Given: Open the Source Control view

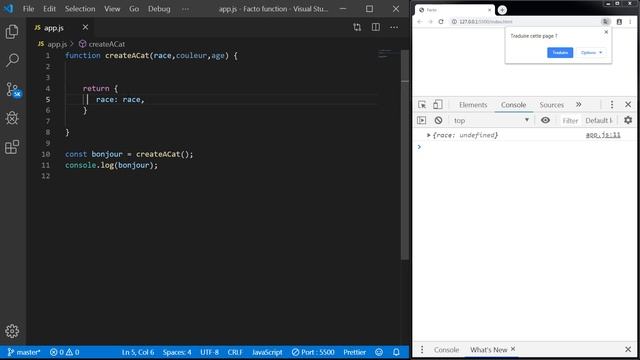Looking at the screenshot, I should coord(13,89).
